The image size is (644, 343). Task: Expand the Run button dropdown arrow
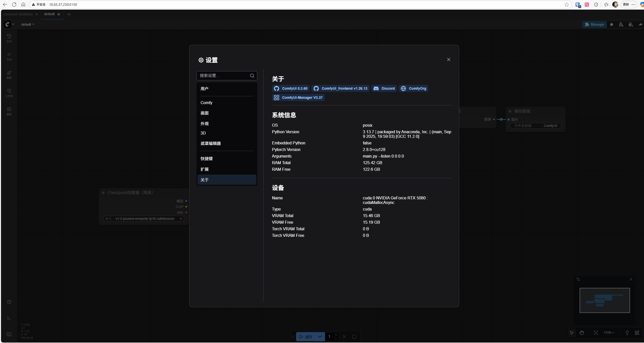click(320, 337)
